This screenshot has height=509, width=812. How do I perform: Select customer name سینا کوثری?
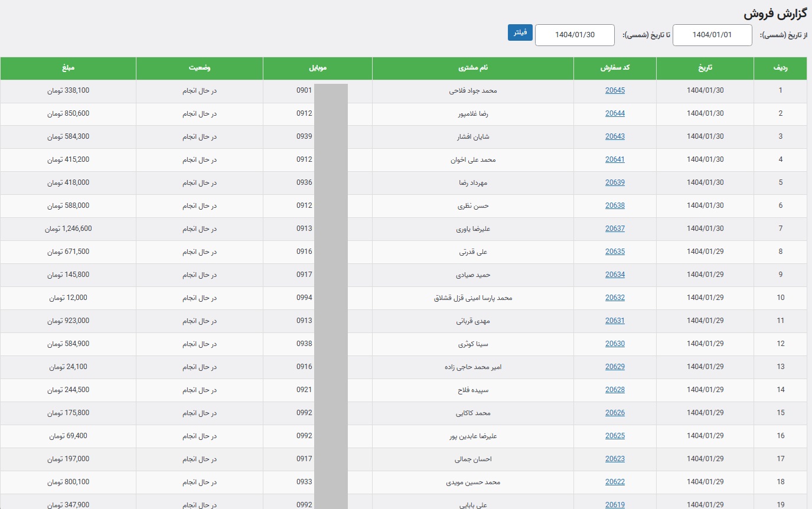[x=473, y=344]
